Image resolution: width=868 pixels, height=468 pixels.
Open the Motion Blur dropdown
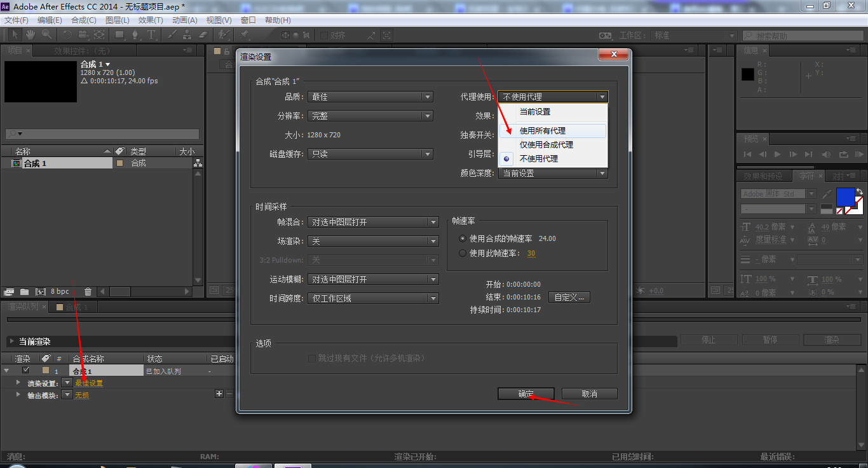click(x=373, y=279)
